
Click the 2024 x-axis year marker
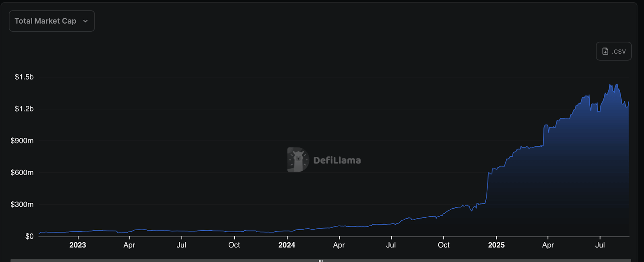(287, 245)
